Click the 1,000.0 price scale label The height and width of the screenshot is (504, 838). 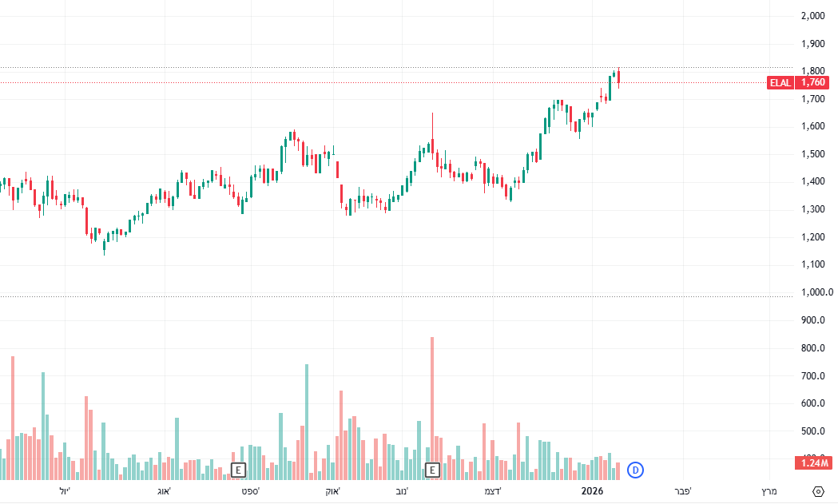(x=815, y=292)
